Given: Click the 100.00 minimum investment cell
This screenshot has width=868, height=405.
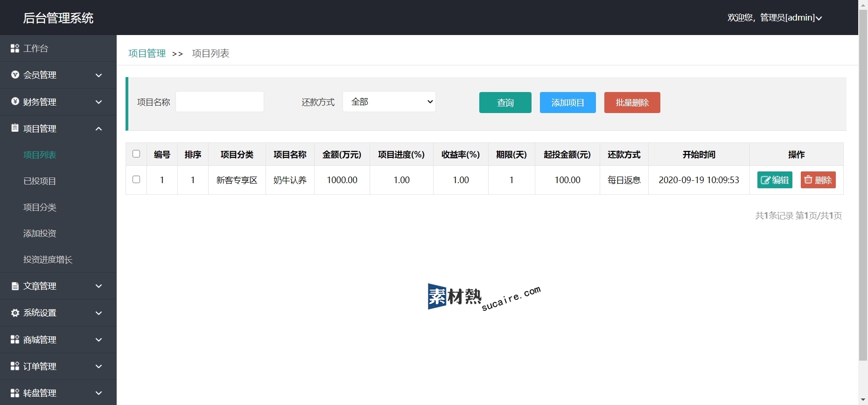Looking at the screenshot, I should 567,180.
